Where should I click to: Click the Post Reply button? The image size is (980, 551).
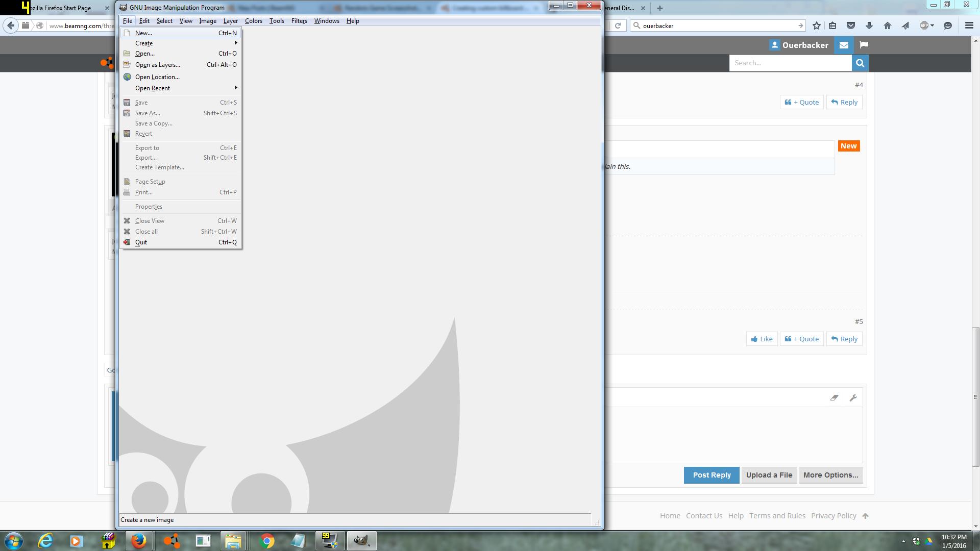pyautogui.click(x=712, y=475)
